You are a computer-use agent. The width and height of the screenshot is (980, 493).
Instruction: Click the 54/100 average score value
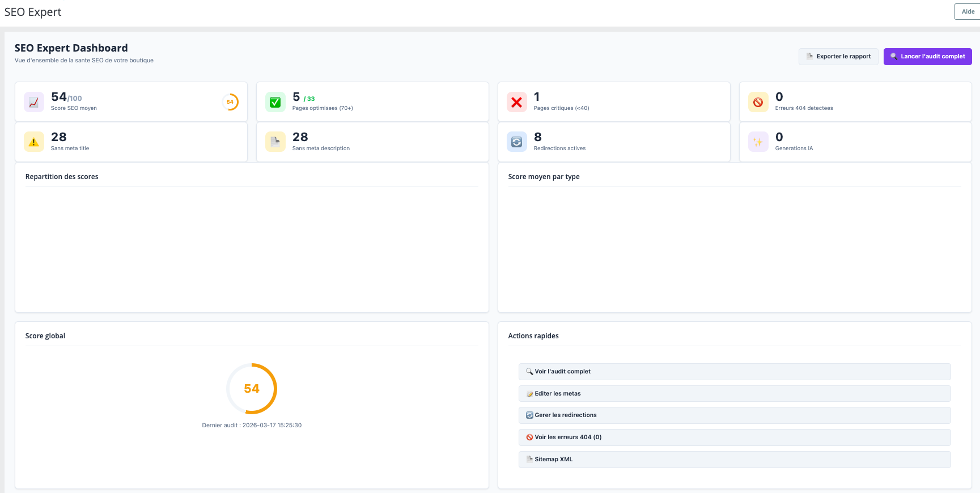(x=66, y=97)
